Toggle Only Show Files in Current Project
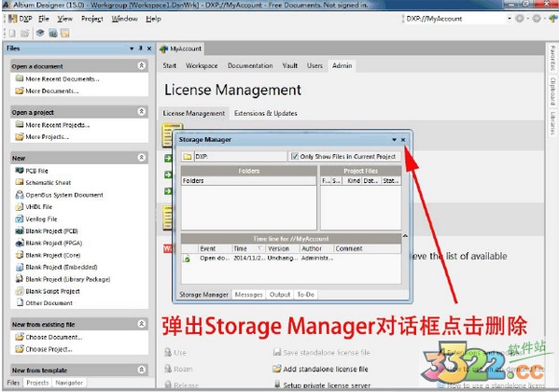Viewport: 559px width, 392px height. tap(295, 156)
